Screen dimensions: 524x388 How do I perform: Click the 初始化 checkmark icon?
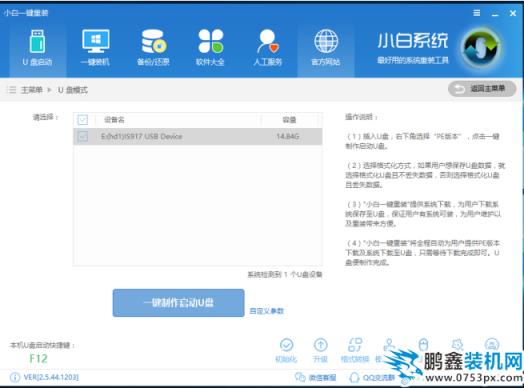[286, 345]
